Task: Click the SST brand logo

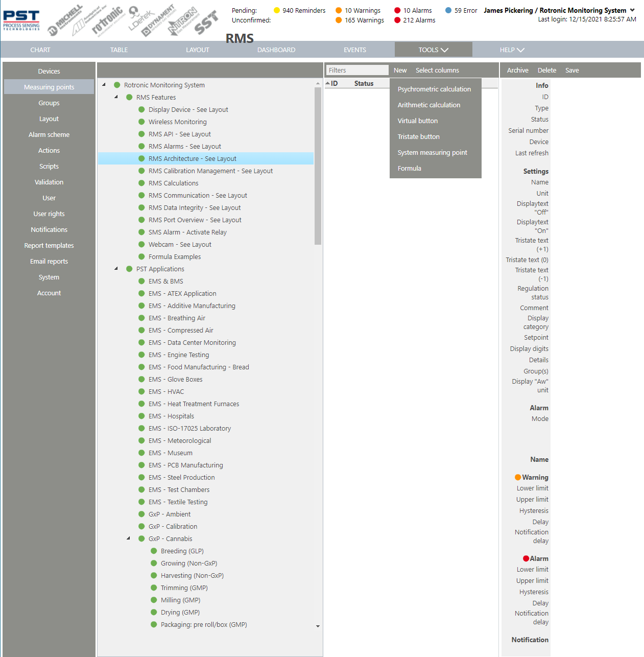Action: (206, 22)
